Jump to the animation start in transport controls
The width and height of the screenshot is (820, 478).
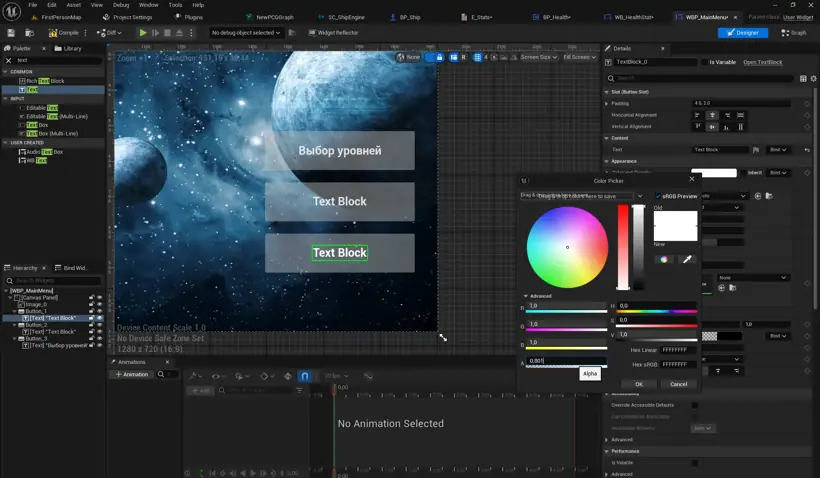[x=212, y=473]
